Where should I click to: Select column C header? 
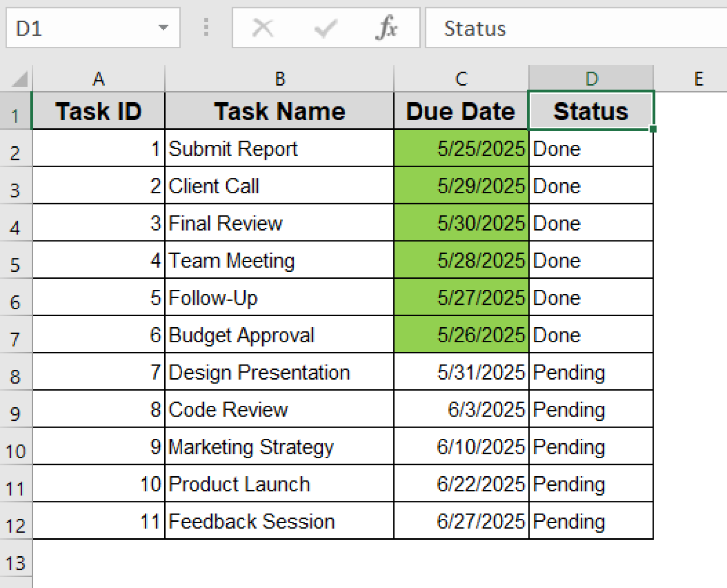coord(461,79)
